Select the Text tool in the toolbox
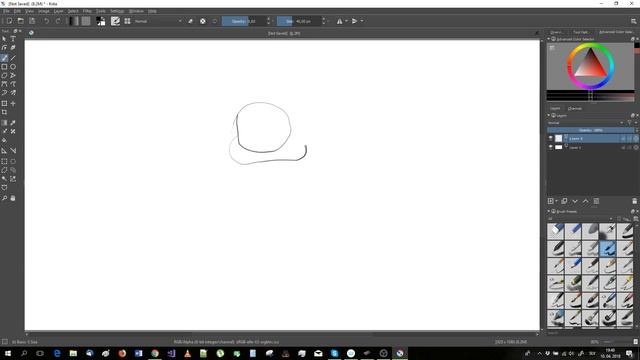This screenshot has height=360, width=640. click(13, 39)
